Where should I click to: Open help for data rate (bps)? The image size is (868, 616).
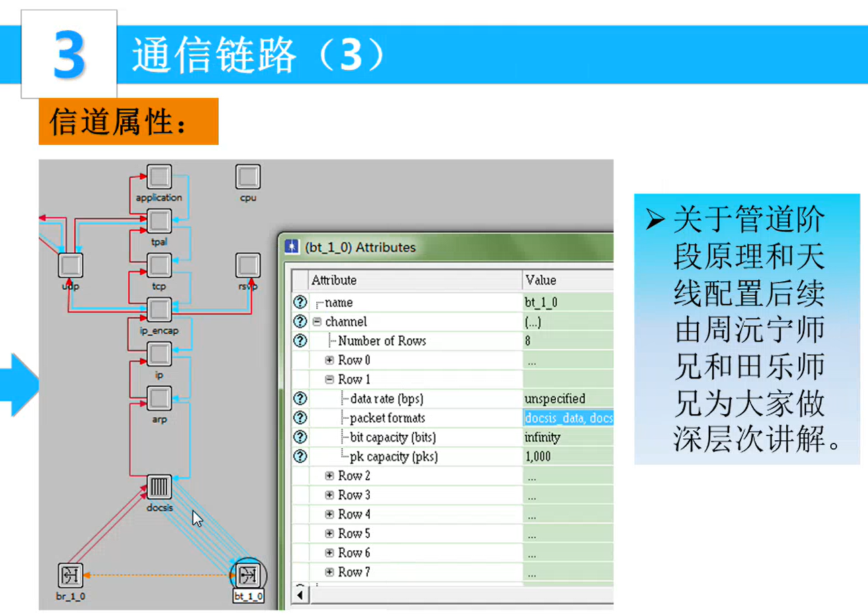[300, 399]
